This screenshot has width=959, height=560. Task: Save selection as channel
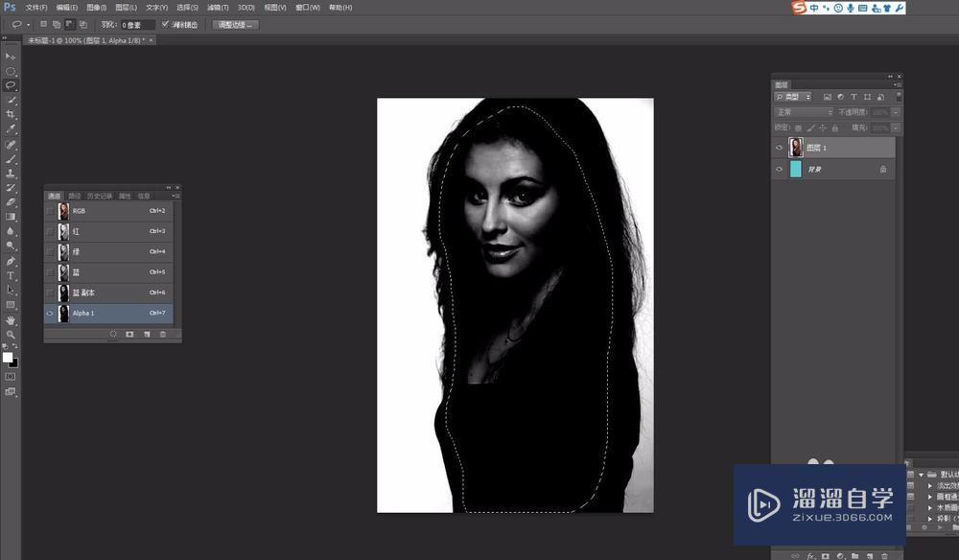point(129,334)
